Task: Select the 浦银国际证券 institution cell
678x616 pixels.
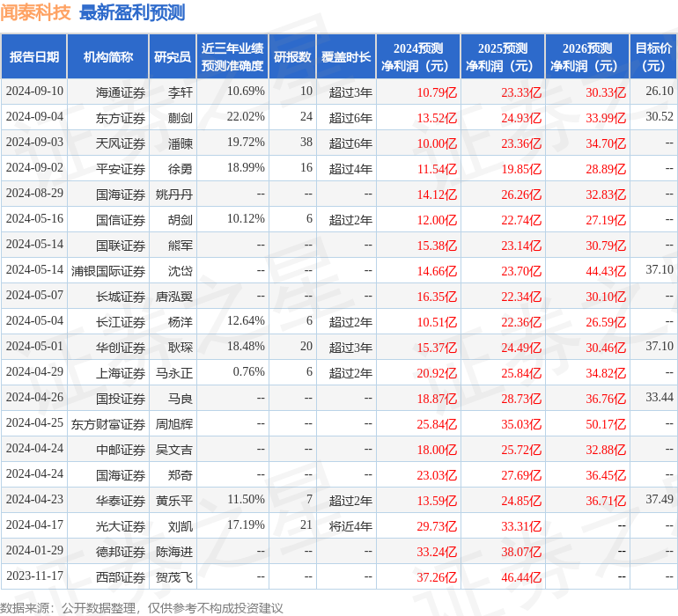Action: (108, 271)
